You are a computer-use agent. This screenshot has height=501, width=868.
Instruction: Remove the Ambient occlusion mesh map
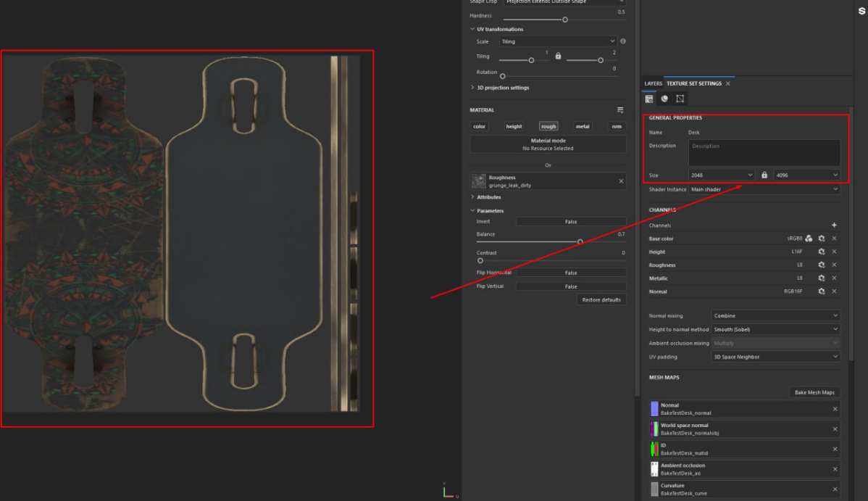pyautogui.click(x=835, y=469)
